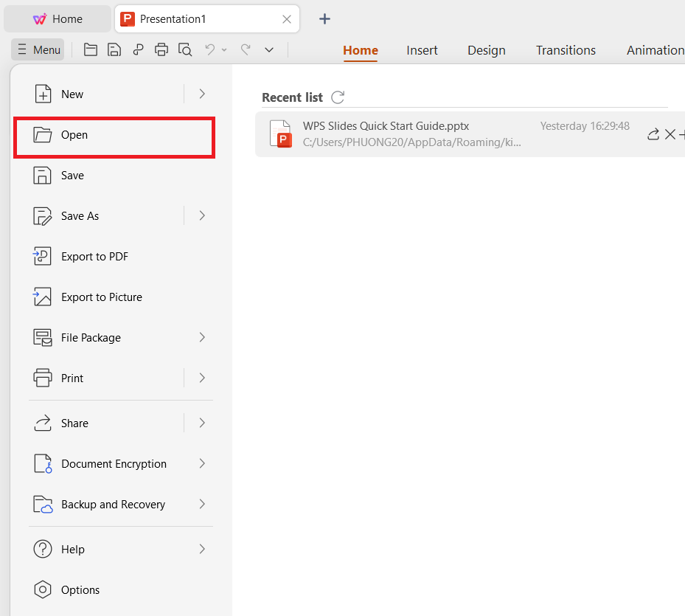Refresh the Recent list
The height and width of the screenshot is (616, 685).
[338, 97]
